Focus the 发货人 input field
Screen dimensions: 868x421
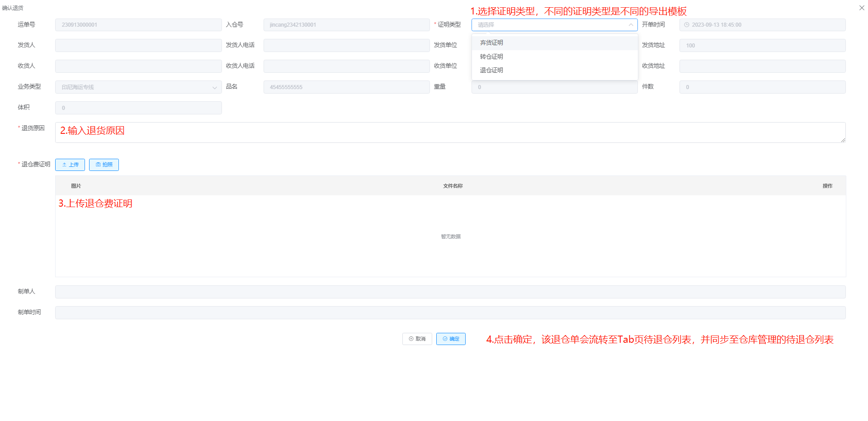tap(138, 45)
